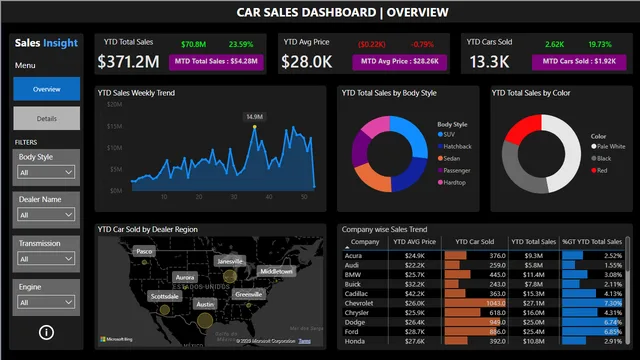Screen dimensions: 640x360
Task: Select the Audi row in company table
Action: point(483,265)
